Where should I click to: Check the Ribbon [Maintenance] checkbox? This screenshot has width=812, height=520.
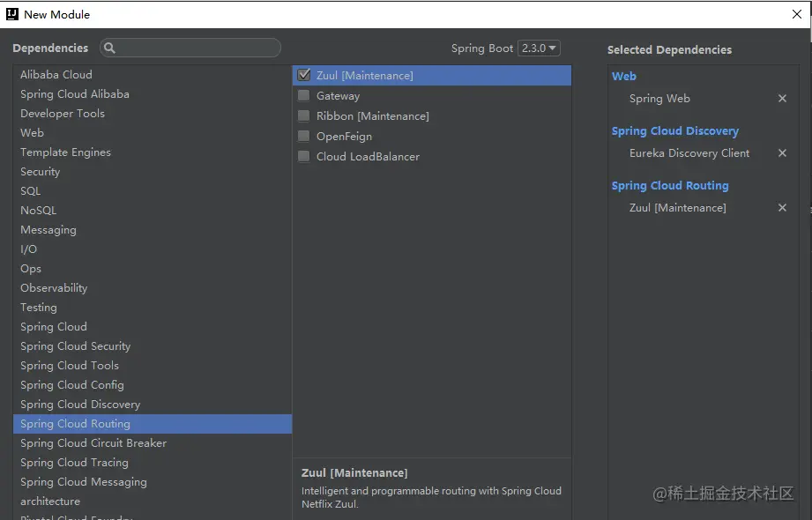304,116
